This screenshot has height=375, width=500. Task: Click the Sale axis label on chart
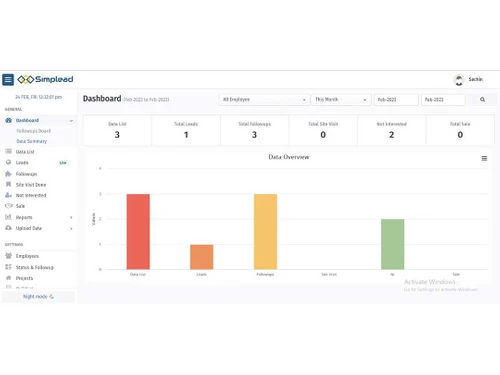point(456,274)
